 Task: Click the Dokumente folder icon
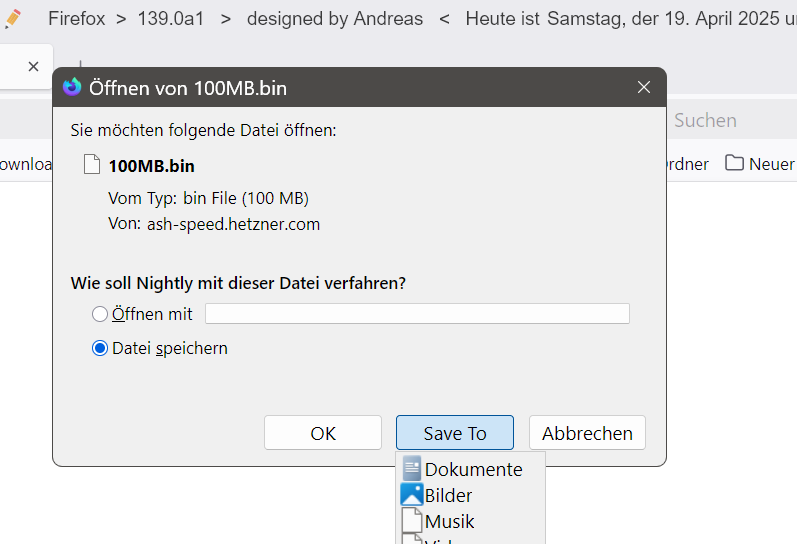click(x=411, y=469)
